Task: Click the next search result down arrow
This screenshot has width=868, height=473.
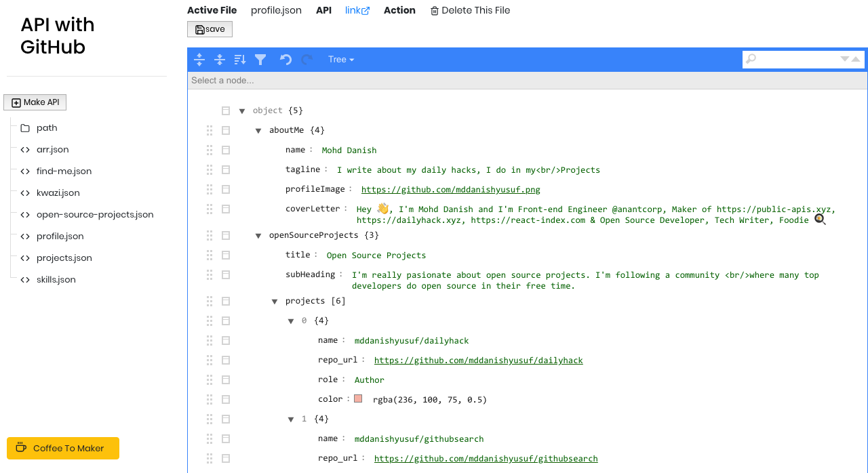Action: tap(845, 59)
